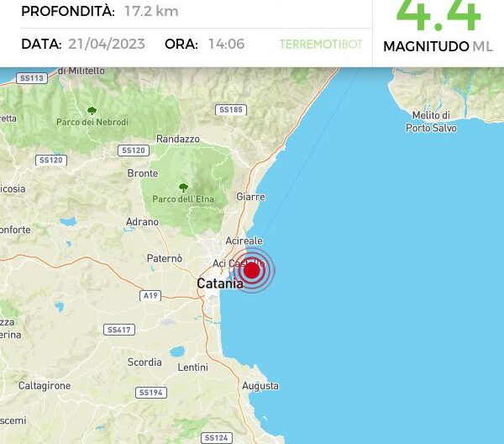
Task: Select the Catania city label
Action: pos(220,283)
